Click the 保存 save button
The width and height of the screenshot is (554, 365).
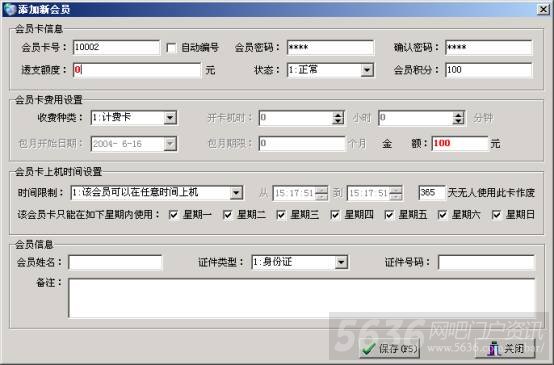pyautogui.click(x=390, y=349)
